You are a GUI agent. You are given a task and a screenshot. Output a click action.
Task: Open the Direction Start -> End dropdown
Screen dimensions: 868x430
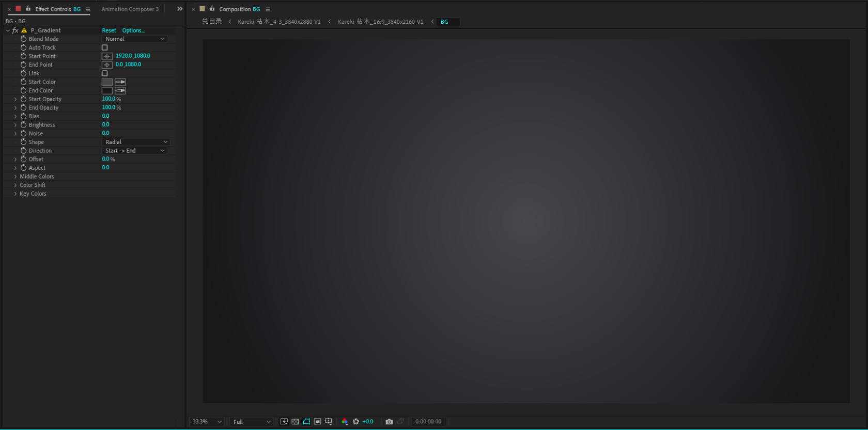pos(134,151)
